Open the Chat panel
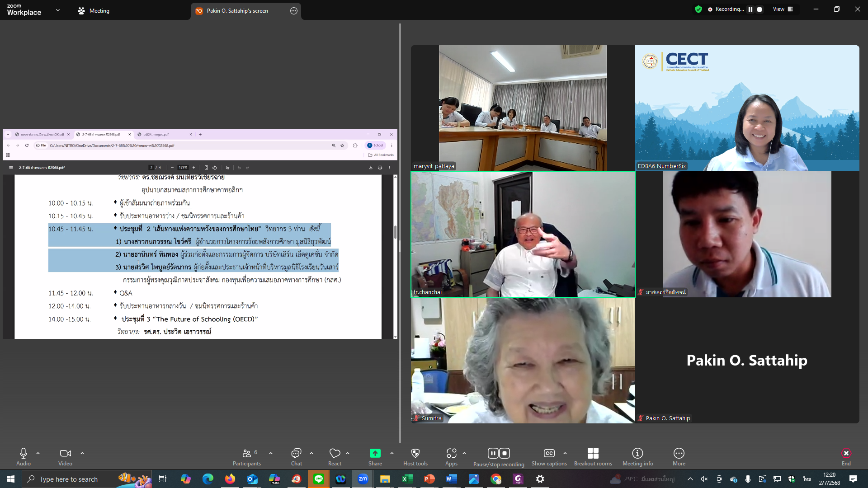868x488 pixels. 296,456
